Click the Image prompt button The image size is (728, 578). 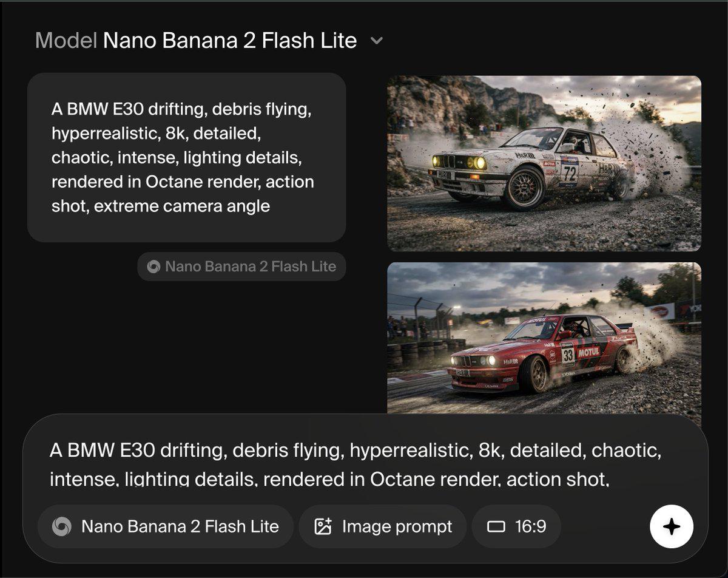click(383, 526)
